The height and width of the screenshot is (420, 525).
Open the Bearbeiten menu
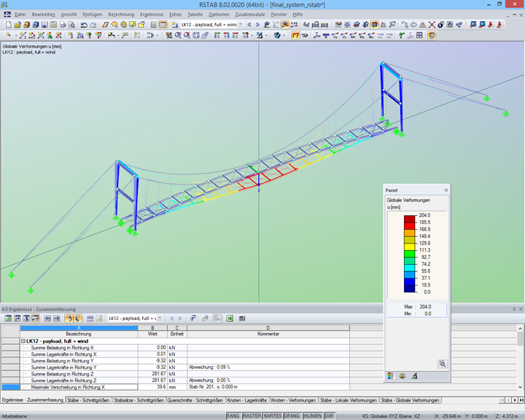point(43,15)
